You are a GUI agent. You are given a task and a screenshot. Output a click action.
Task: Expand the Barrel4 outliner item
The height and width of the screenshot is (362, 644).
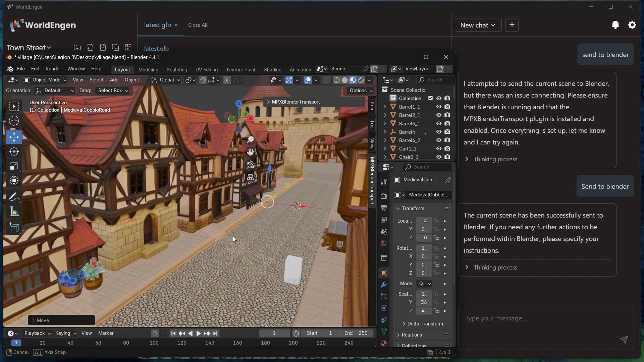pos(384,132)
